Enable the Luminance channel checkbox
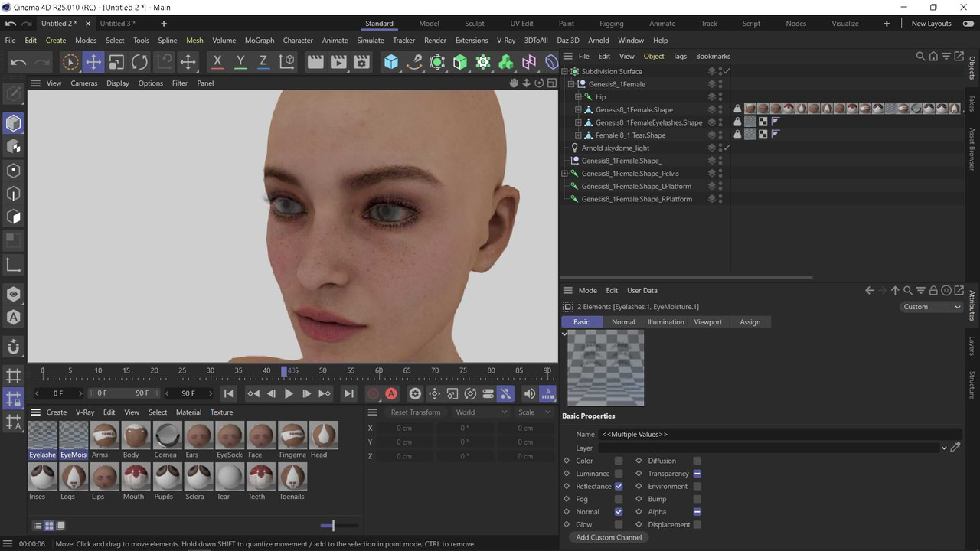The width and height of the screenshot is (980, 551). (619, 474)
